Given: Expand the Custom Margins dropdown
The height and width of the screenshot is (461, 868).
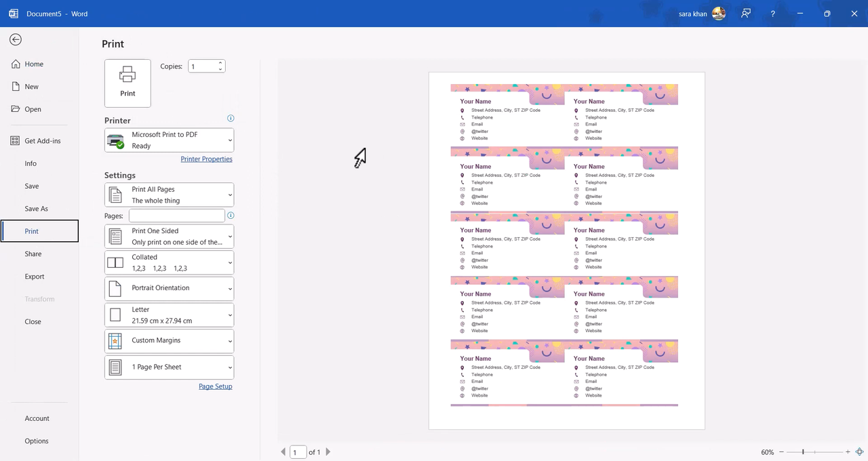Looking at the screenshot, I should [x=169, y=340].
